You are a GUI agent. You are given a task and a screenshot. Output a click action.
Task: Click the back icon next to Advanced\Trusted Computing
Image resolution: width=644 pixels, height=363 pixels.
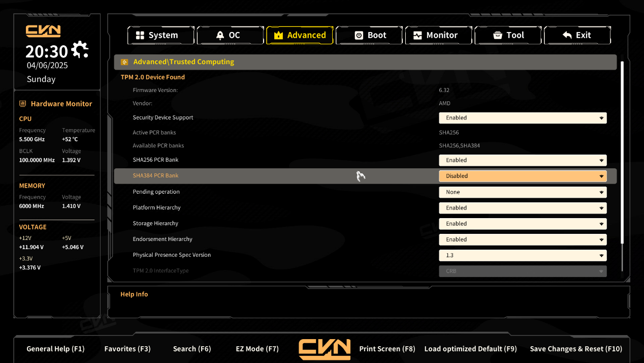124,62
